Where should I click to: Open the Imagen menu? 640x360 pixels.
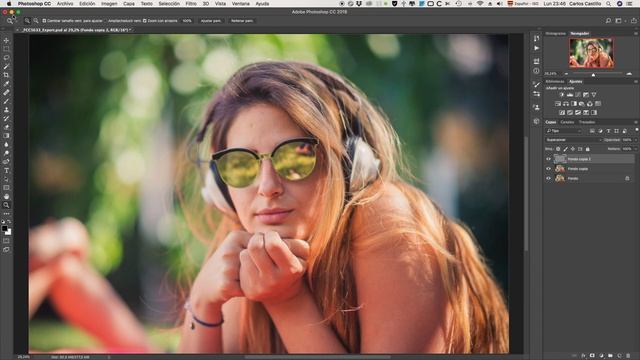point(109,4)
